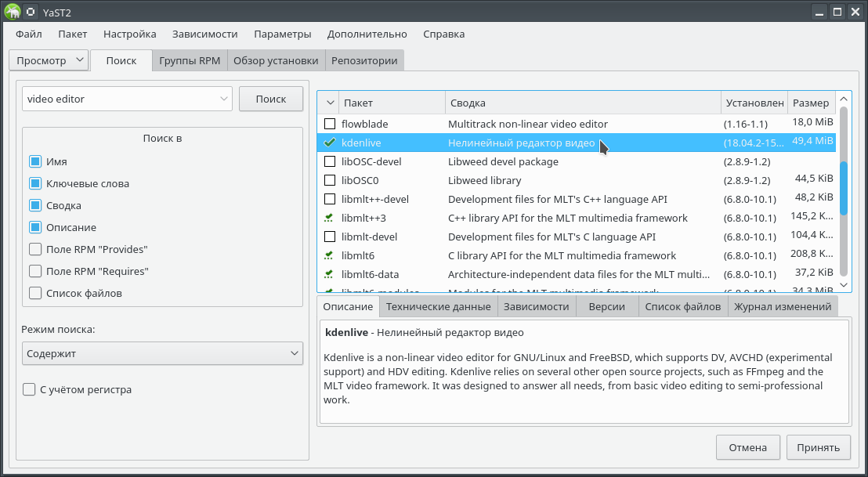The width and height of the screenshot is (868, 477).
Task: Click libmlt6 auto-install status icon
Action: pos(329,255)
